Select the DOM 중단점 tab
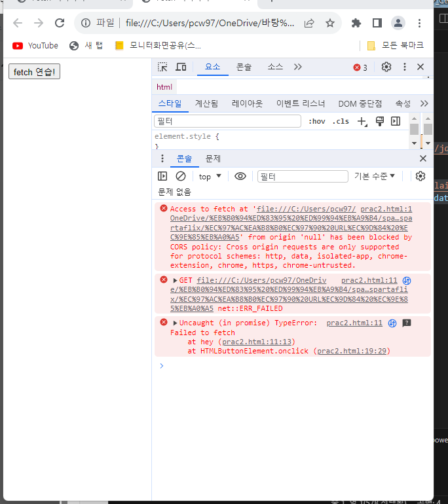 tap(360, 103)
